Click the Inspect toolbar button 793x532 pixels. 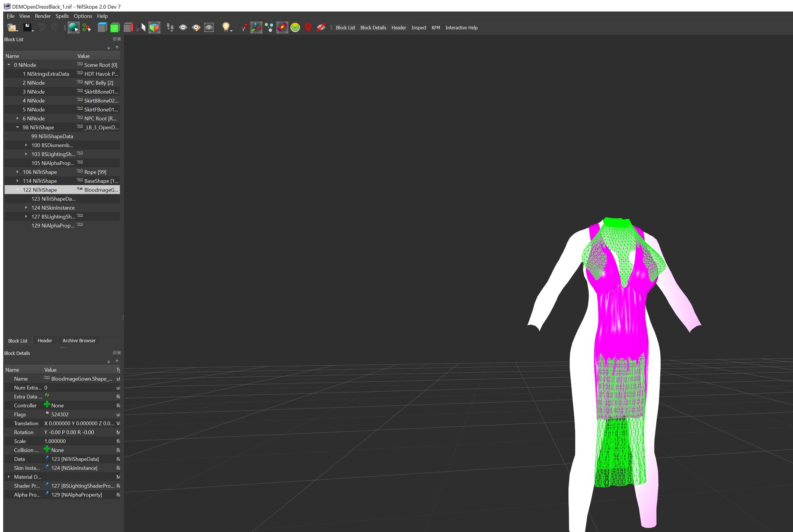coord(419,28)
